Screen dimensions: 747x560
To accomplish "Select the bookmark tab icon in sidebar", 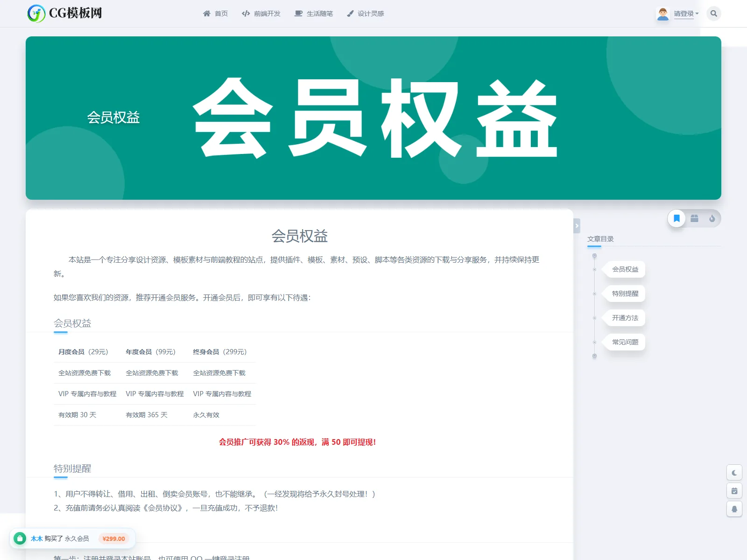I will point(677,218).
